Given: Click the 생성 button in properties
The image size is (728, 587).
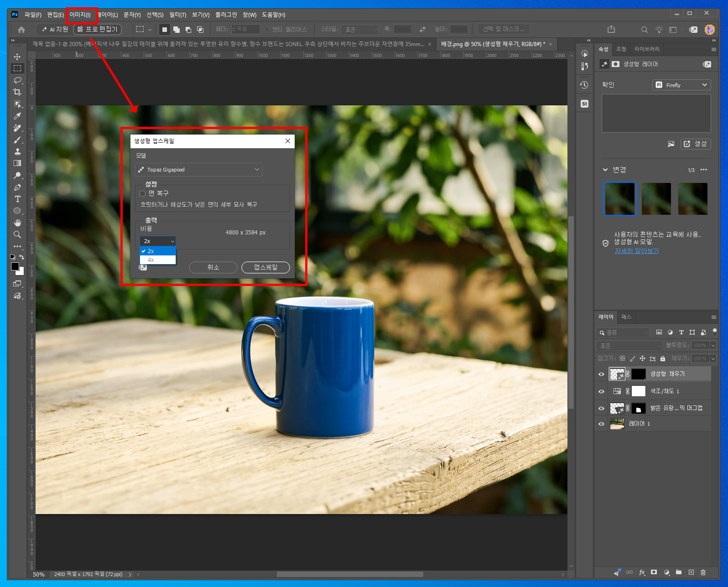Looking at the screenshot, I should coord(696,144).
